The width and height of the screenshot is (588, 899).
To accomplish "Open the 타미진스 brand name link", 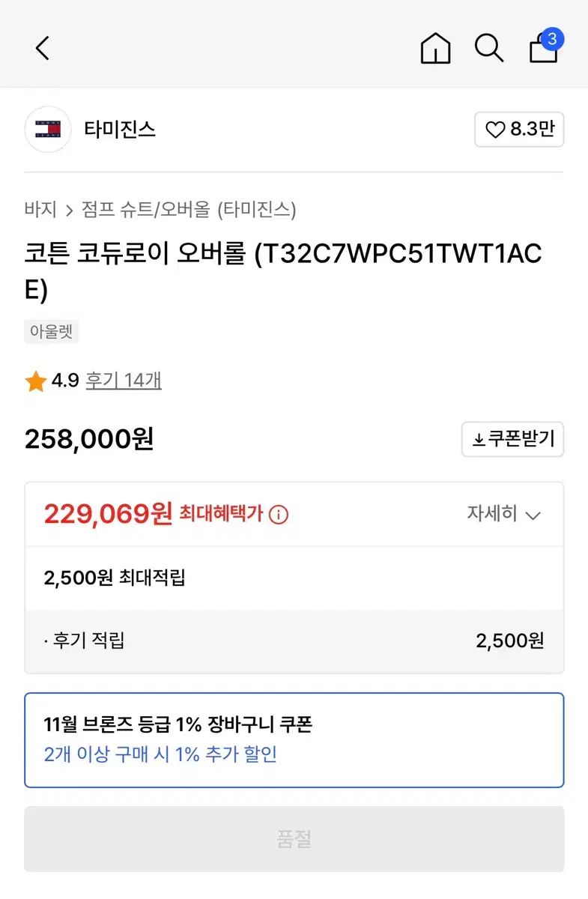I will tap(120, 130).
